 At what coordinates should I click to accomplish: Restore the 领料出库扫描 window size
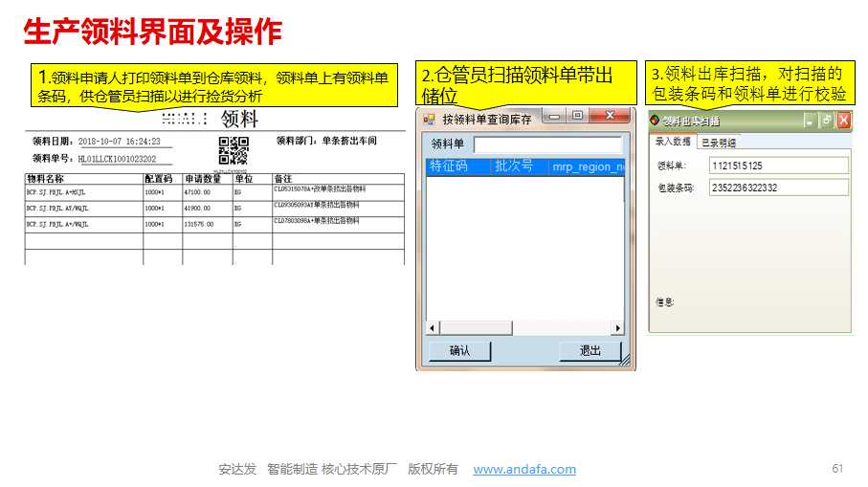click(826, 121)
